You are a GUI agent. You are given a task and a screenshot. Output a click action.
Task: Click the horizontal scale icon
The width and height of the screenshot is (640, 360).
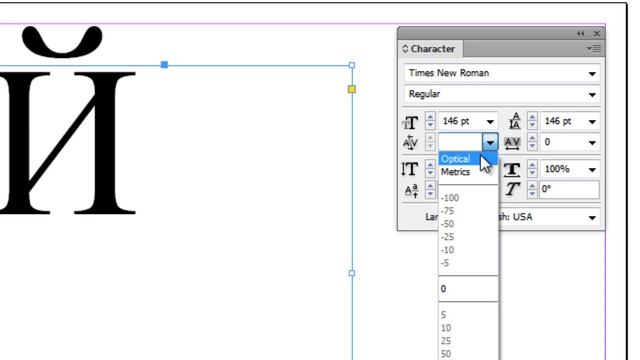click(x=512, y=169)
